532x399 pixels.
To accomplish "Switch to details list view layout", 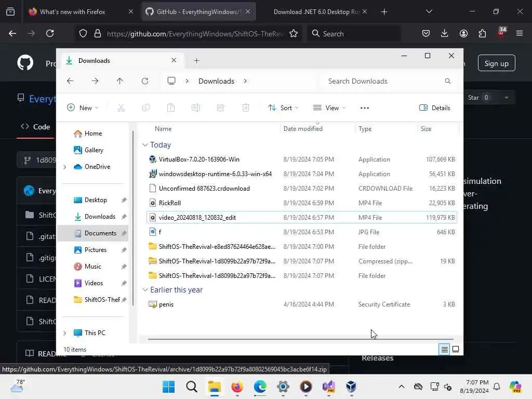I will point(444,349).
